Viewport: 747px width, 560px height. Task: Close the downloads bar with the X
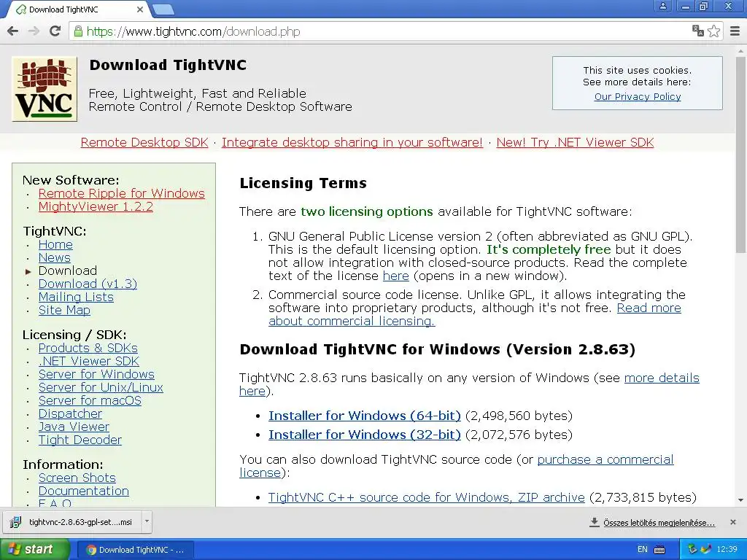(x=733, y=522)
